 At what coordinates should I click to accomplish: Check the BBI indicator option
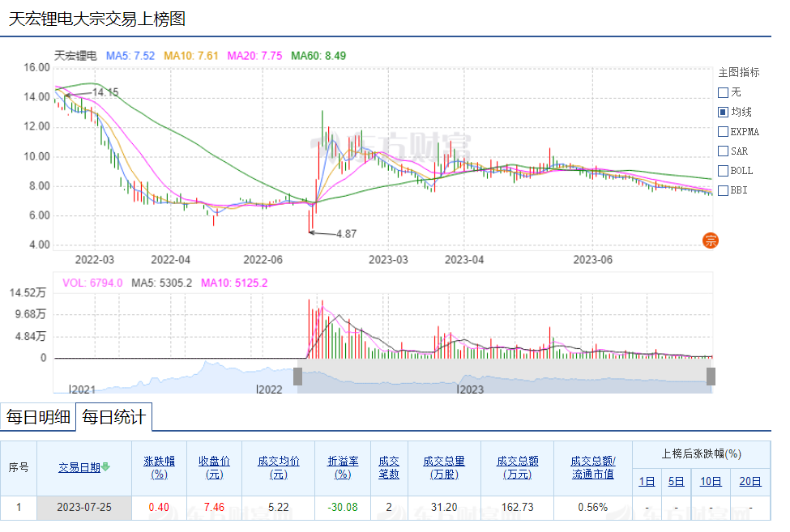click(x=723, y=190)
